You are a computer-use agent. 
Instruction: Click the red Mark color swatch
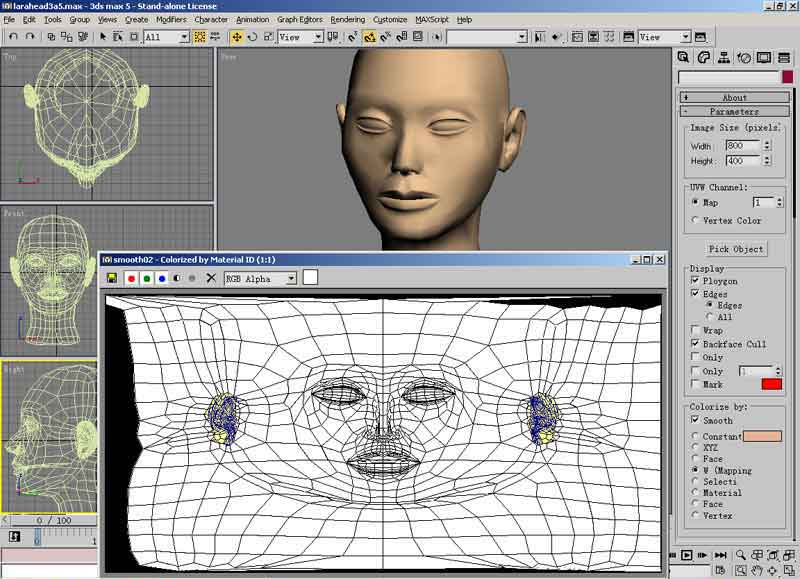(771, 384)
